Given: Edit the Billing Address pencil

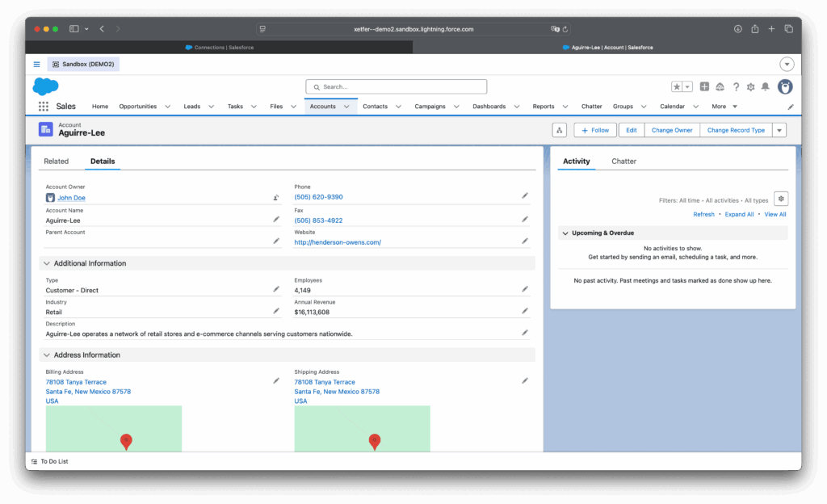Looking at the screenshot, I should tap(276, 380).
